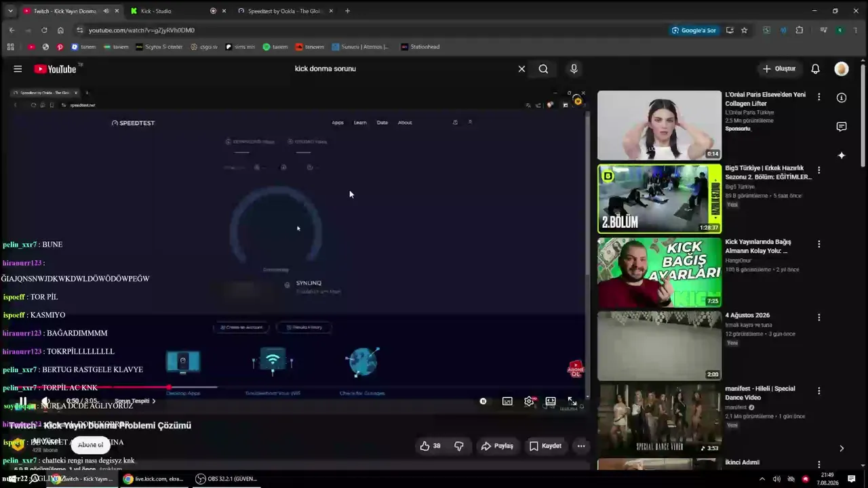
Task: Open the browser extensions puzzle icon
Action: [x=800, y=30]
